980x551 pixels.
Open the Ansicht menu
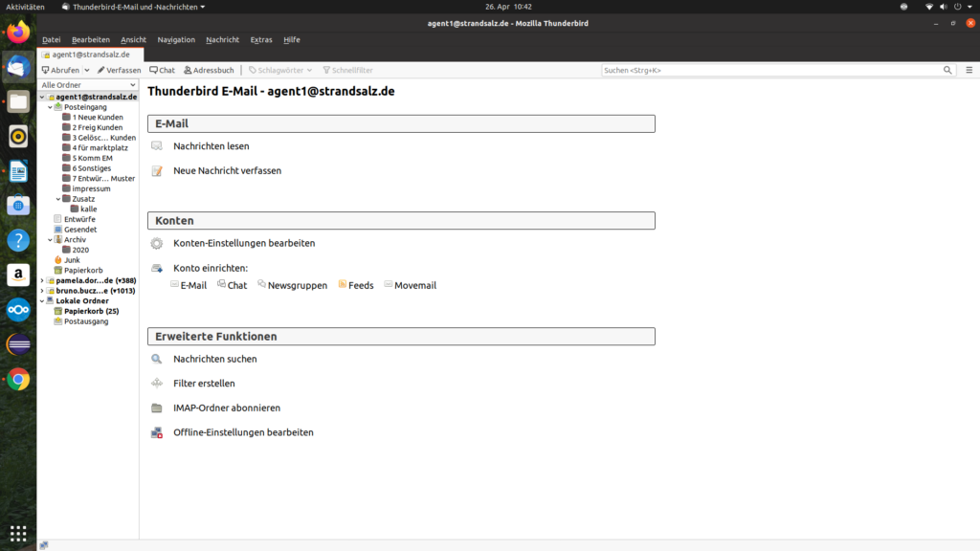tap(133, 39)
